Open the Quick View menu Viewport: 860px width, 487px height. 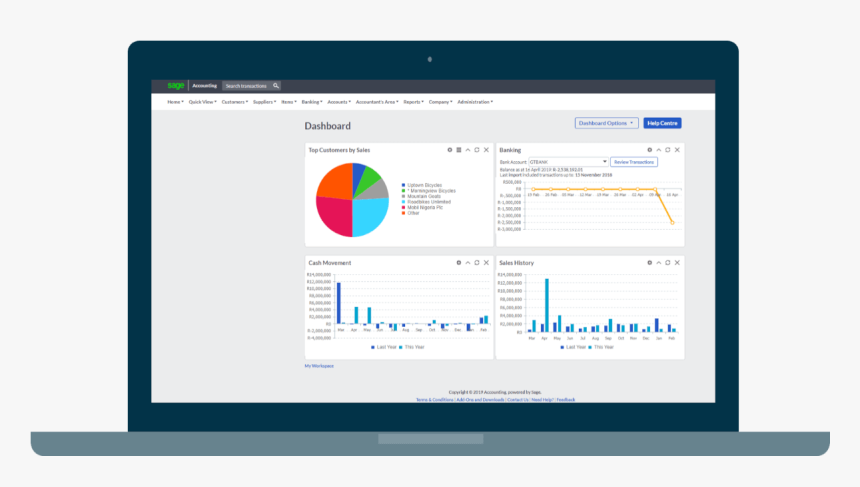tap(202, 102)
